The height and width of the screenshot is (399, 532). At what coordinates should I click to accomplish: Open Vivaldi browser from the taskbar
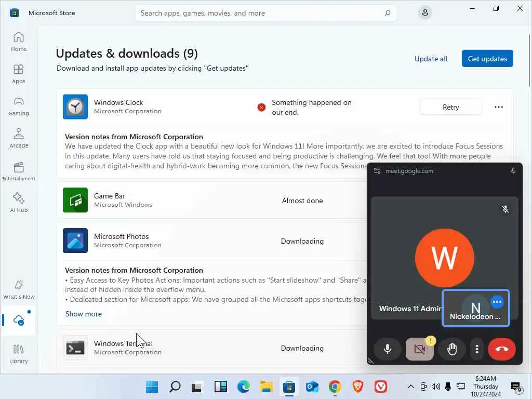click(381, 387)
